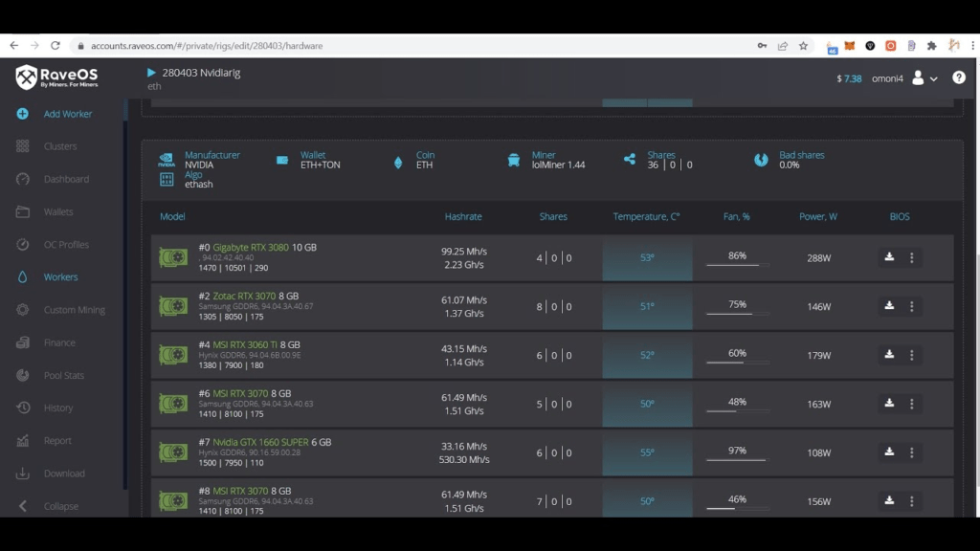The height and width of the screenshot is (551, 980).
Task: Open the Dashboard section
Action: tap(65, 179)
